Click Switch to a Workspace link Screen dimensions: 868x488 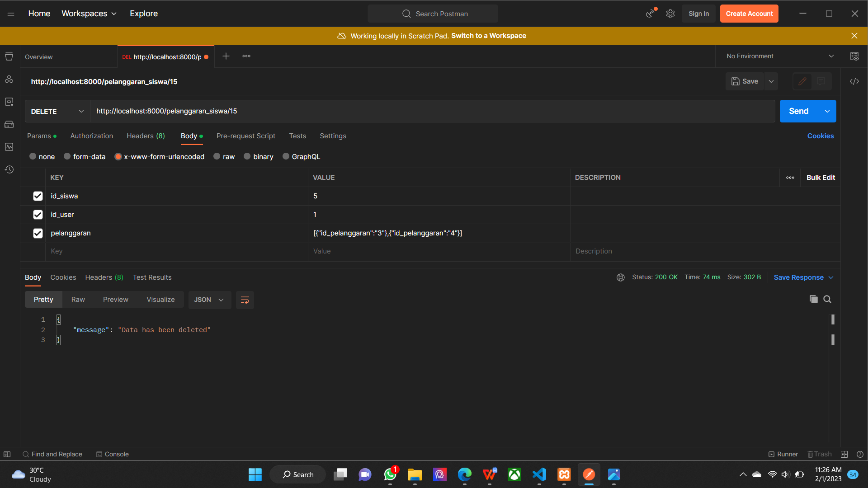[488, 36]
